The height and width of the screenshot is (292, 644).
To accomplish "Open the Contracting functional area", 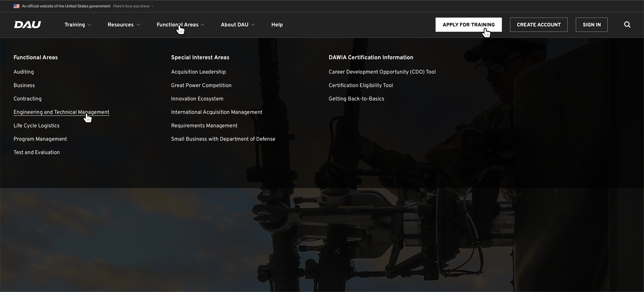I will (x=28, y=99).
